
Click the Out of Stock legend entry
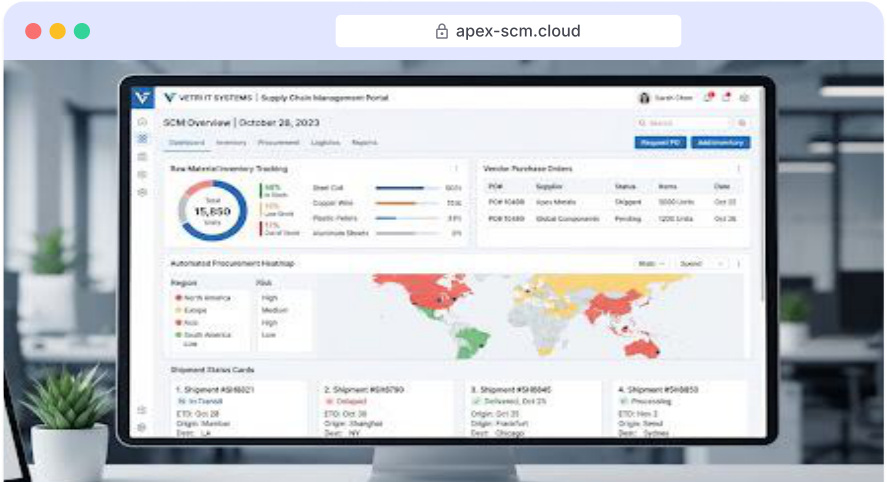(x=280, y=229)
